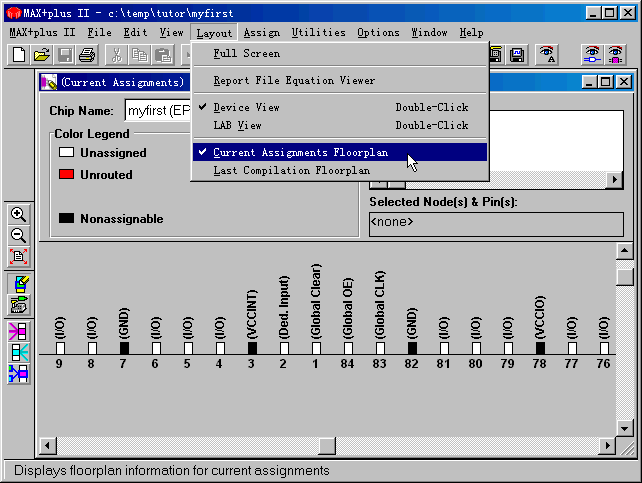Click the Fit in Window icon
The height and width of the screenshot is (483, 642).
click(18, 257)
